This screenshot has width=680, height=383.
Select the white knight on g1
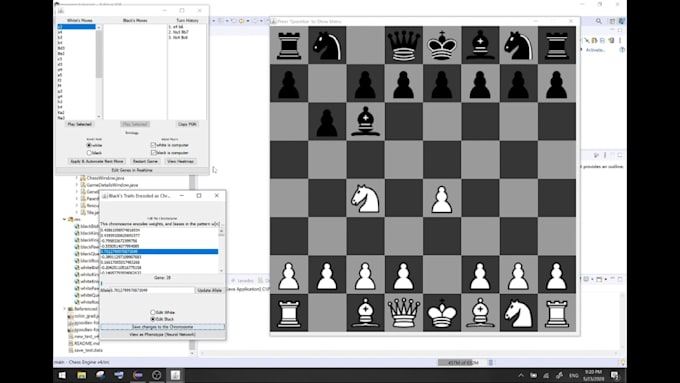tap(519, 313)
